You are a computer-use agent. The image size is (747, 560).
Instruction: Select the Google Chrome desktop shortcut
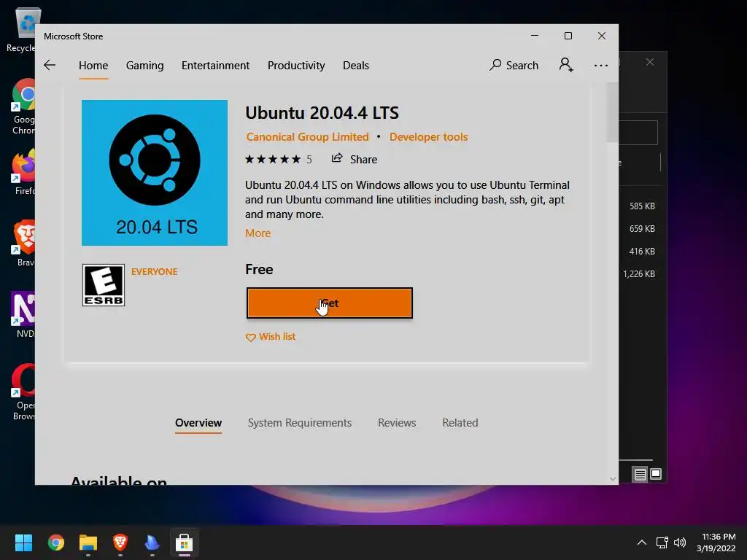pyautogui.click(x=23, y=106)
